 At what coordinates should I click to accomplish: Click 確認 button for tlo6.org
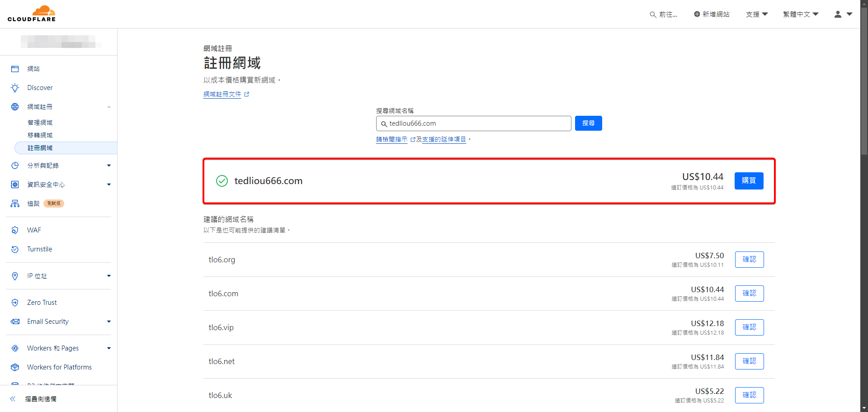pyautogui.click(x=749, y=260)
